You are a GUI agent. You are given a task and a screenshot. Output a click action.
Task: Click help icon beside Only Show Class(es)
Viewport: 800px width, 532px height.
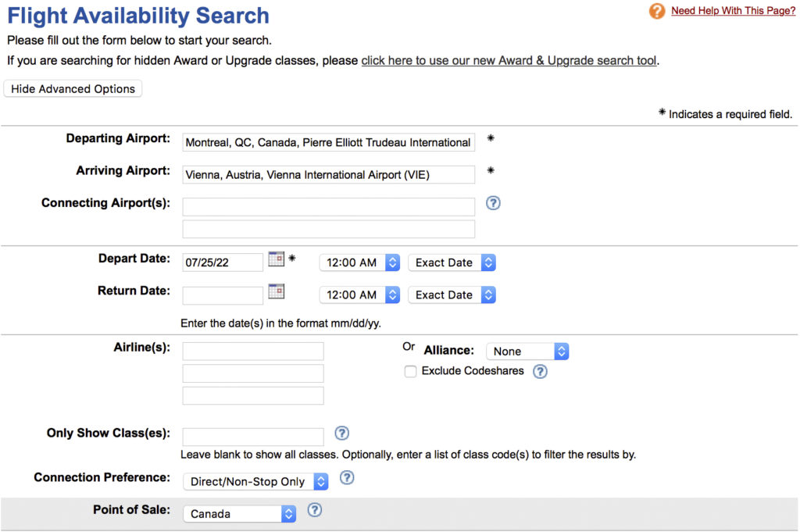tap(341, 433)
